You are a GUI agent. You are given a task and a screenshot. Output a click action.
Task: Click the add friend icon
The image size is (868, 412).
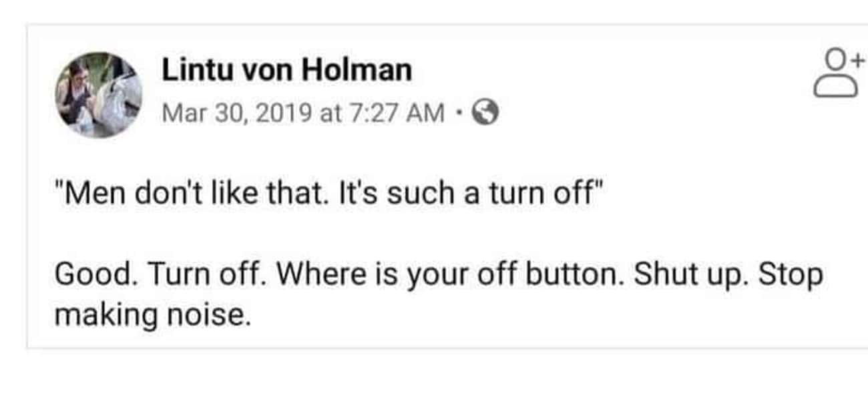pos(839,75)
